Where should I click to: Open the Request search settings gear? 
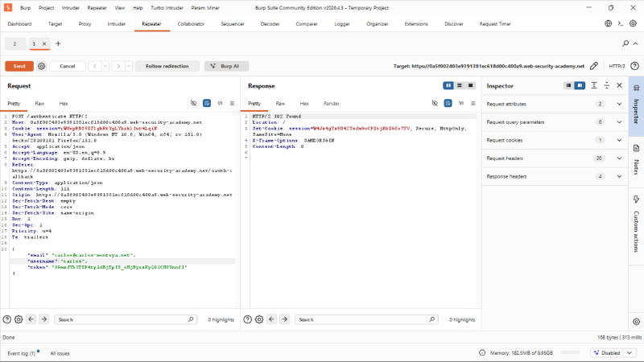coord(19,319)
